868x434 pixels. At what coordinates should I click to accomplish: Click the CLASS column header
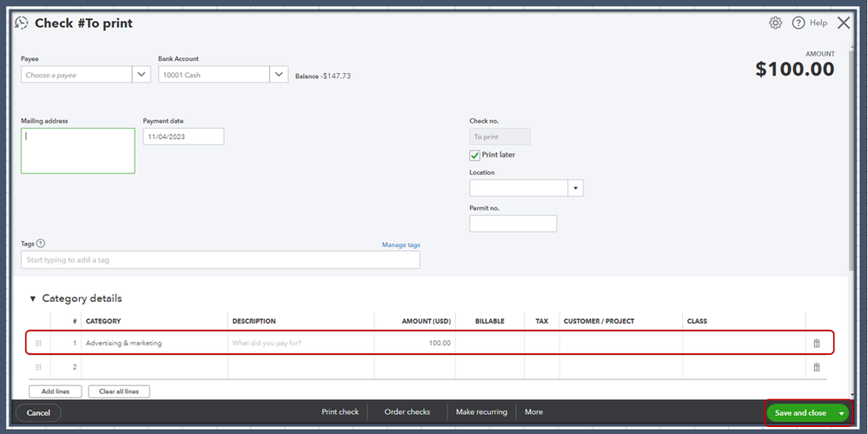tap(697, 321)
